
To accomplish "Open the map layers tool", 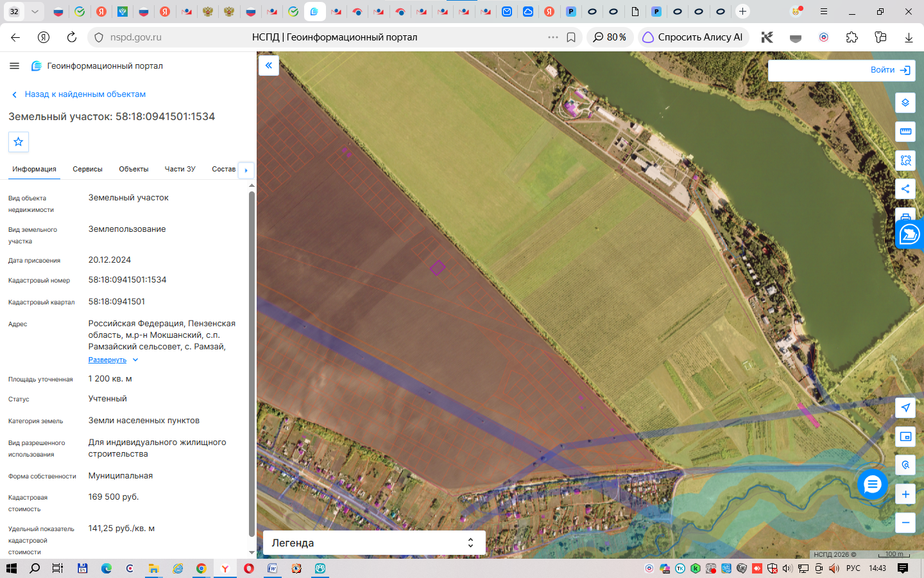I will [905, 103].
